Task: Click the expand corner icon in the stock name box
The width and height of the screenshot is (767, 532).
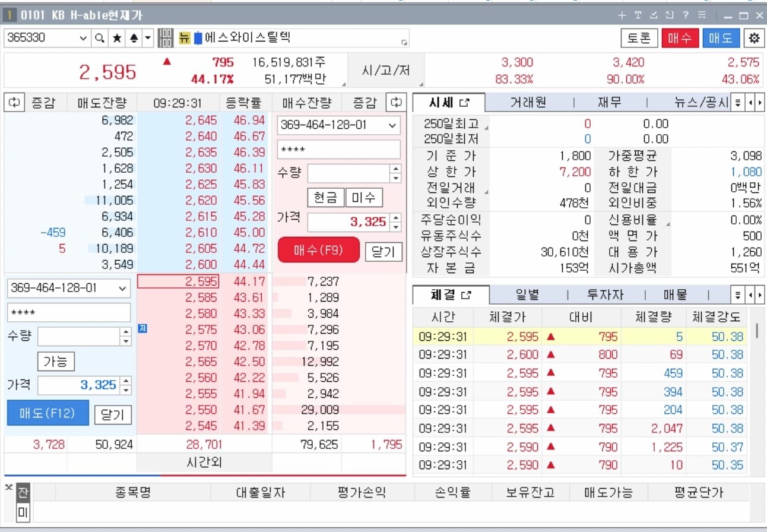Action: pos(404,43)
